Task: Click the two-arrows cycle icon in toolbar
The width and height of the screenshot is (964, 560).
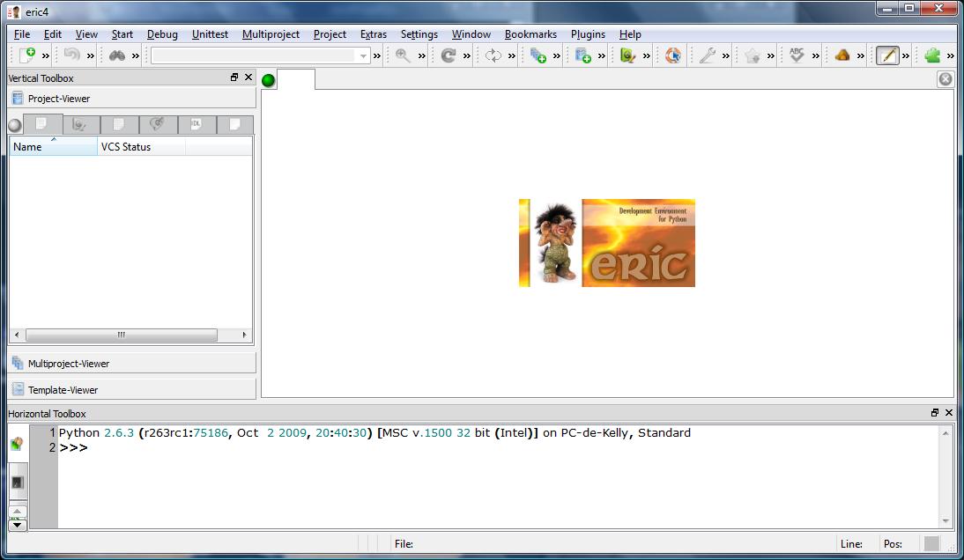Action: point(493,55)
